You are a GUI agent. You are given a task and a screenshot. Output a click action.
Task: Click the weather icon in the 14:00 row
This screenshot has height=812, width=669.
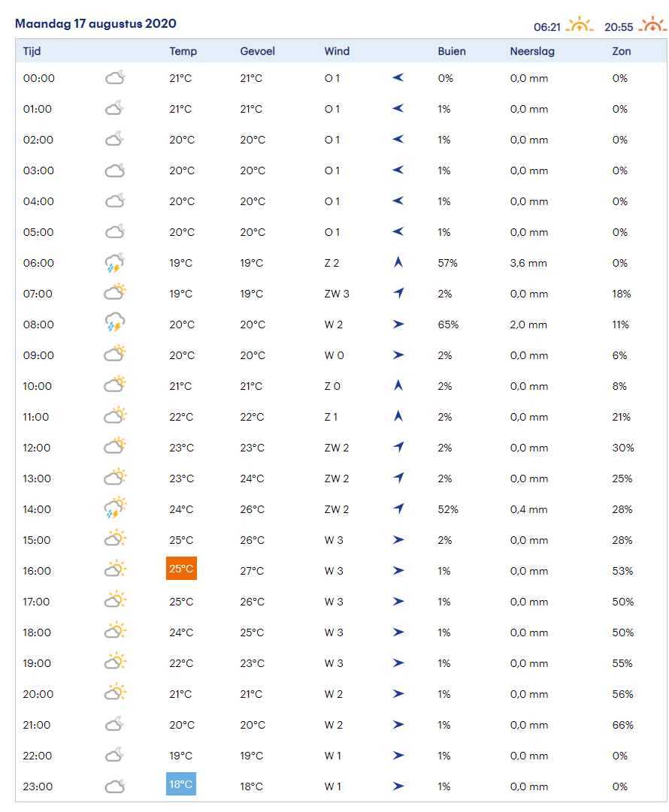coord(114,509)
